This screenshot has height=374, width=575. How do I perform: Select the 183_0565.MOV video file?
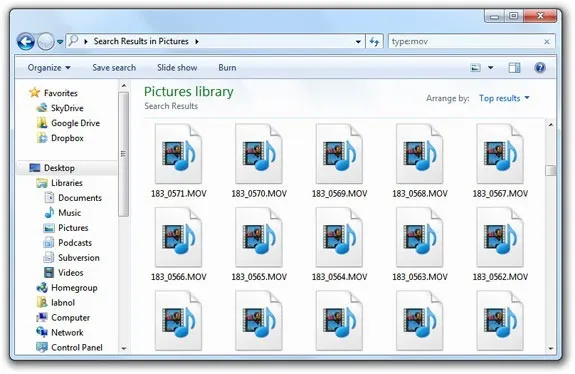[259, 244]
